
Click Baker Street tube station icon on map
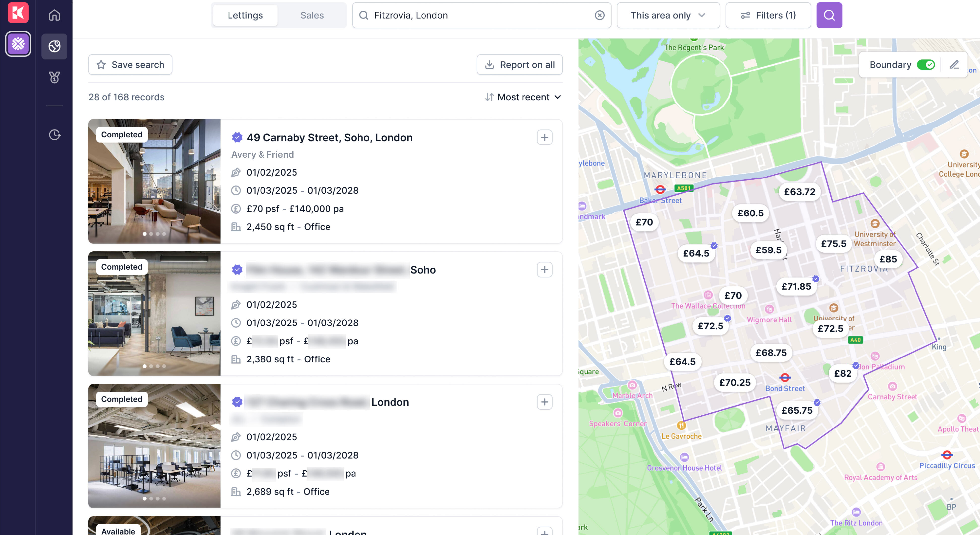[660, 190]
